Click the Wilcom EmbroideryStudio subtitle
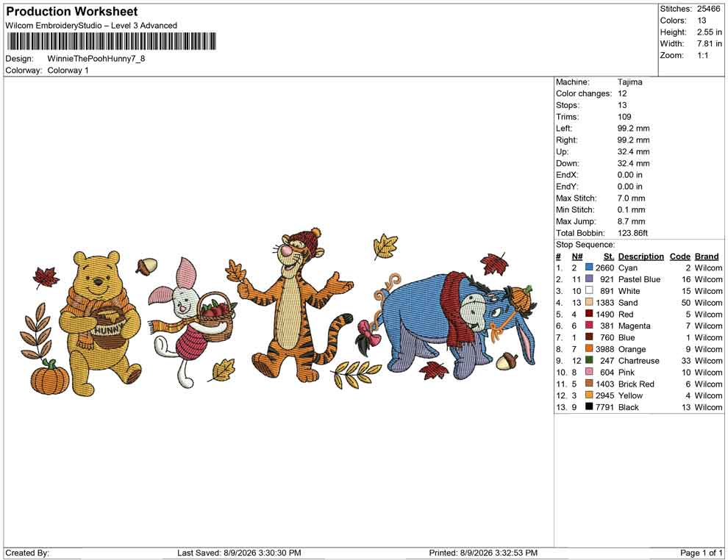 (91, 26)
